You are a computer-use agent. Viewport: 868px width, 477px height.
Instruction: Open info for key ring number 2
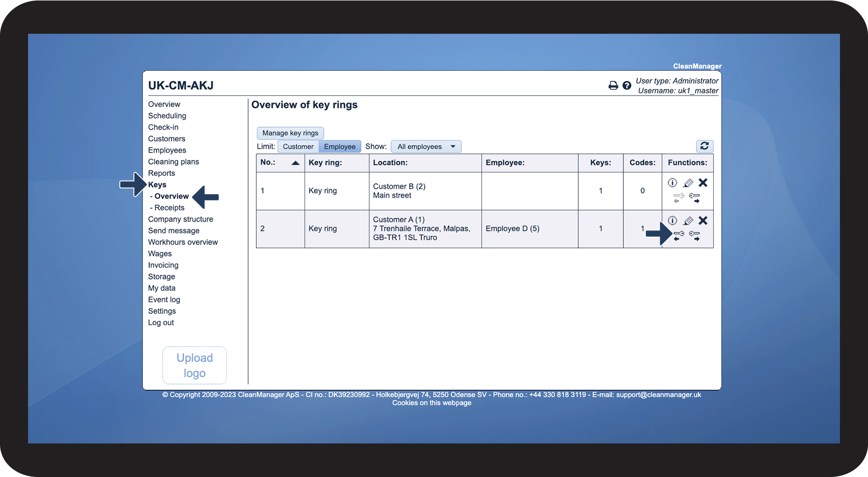pos(672,221)
